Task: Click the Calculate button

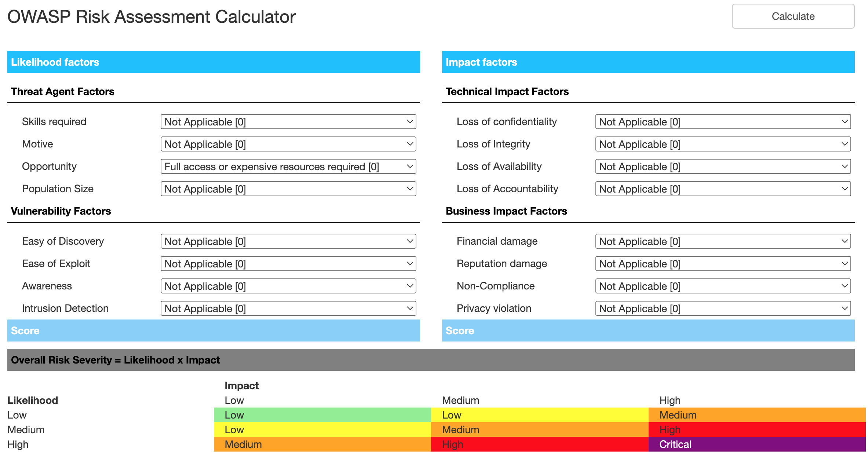Action: coord(793,16)
